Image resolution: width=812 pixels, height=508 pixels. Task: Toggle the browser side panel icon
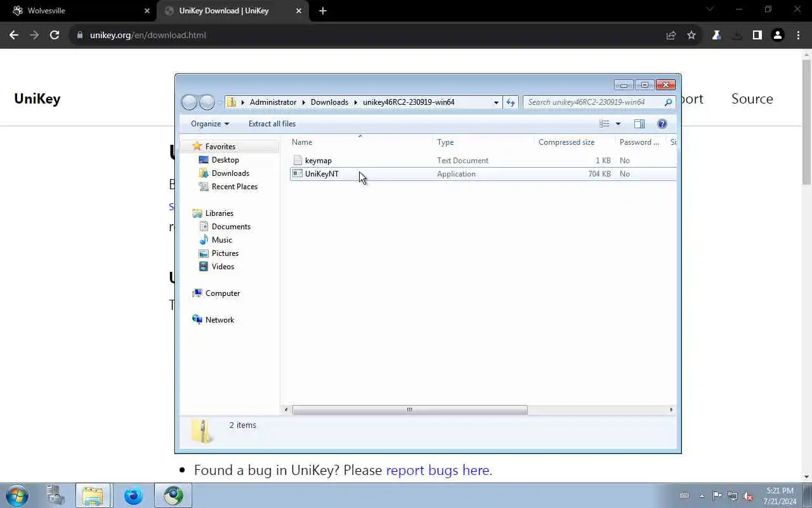tap(757, 35)
